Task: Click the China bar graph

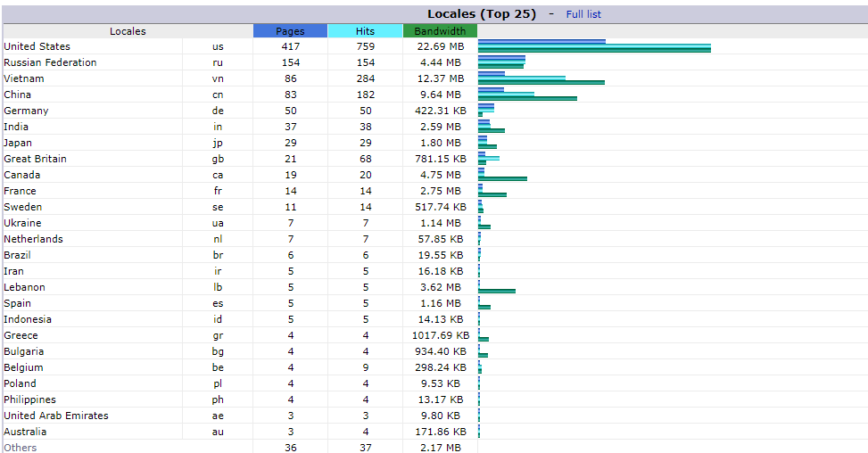Action: (x=527, y=95)
